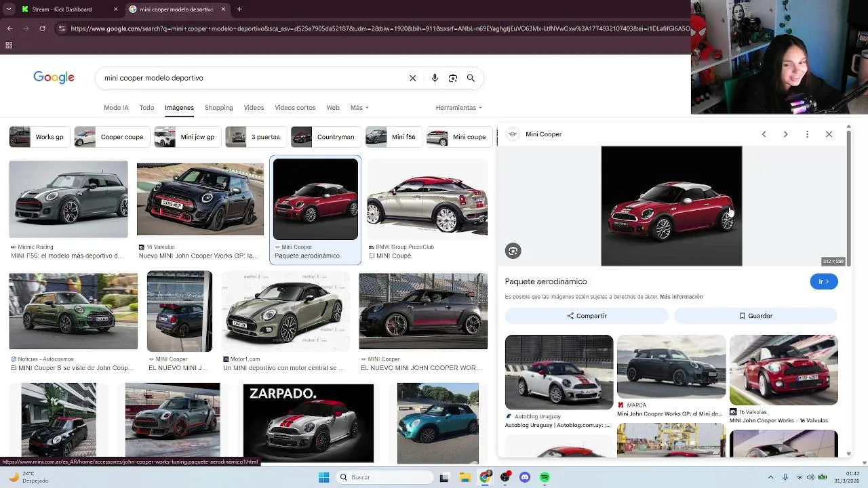Open the 16 Valvulas John Cooper Works GP thumbnail
Screen dimensions: 868x488
[200, 199]
